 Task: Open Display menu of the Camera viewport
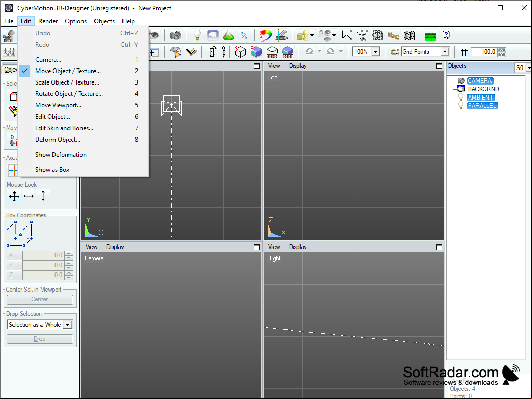tap(115, 247)
